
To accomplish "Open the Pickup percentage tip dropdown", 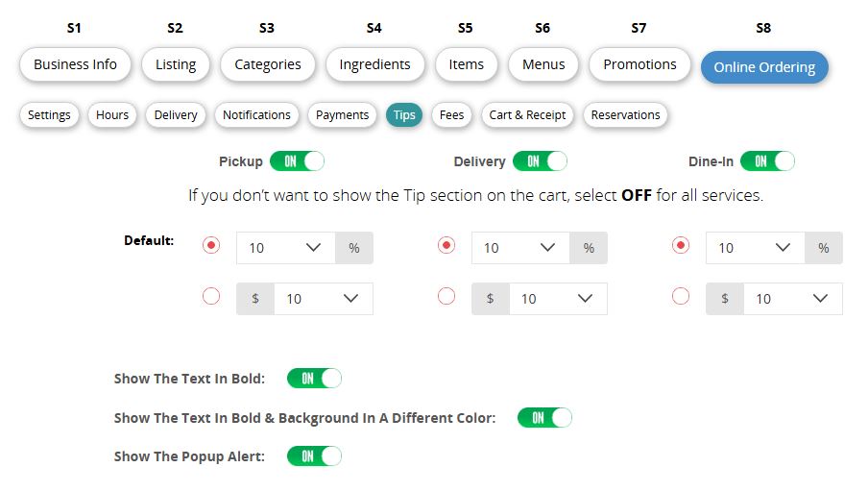I will coord(286,248).
